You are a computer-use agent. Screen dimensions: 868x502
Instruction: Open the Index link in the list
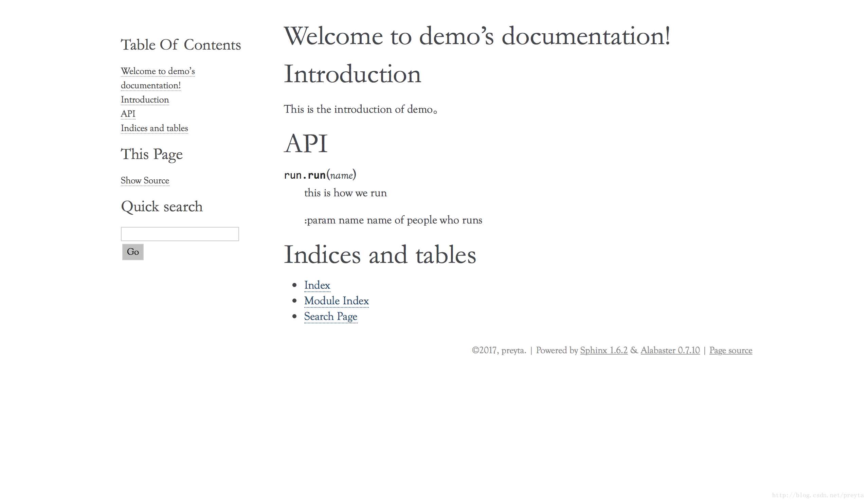pyautogui.click(x=317, y=285)
